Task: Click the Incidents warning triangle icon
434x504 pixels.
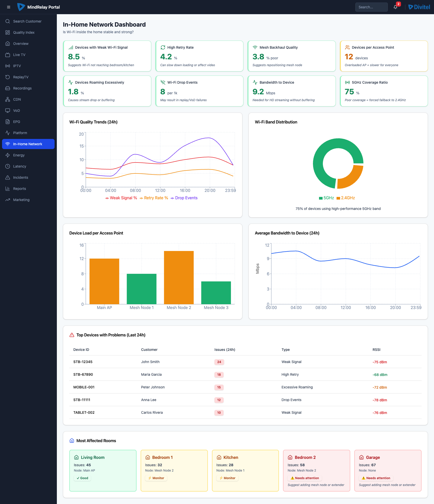Action: [x=8, y=177]
